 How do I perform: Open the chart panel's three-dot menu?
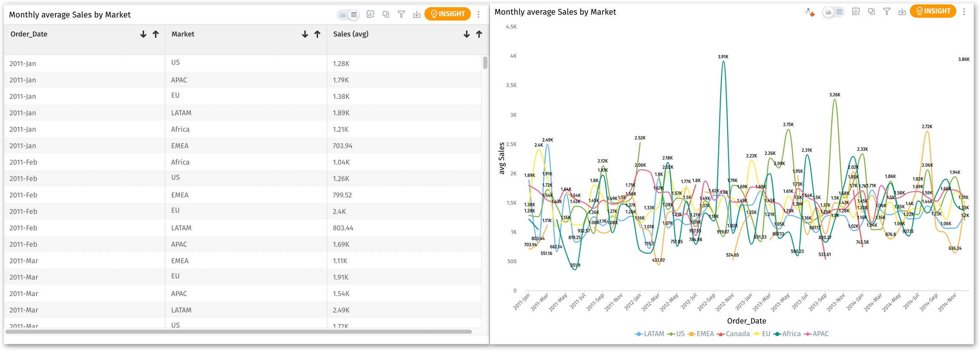click(x=964, y=12)
